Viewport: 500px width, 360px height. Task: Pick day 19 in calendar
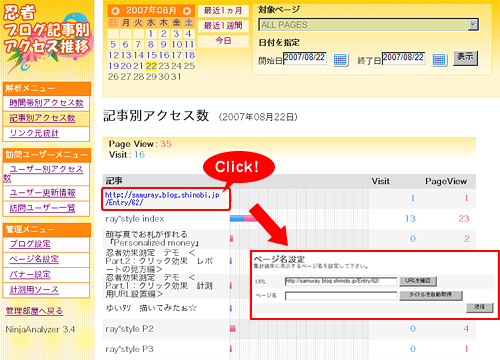pyautogui.click(x=114, y=66)
